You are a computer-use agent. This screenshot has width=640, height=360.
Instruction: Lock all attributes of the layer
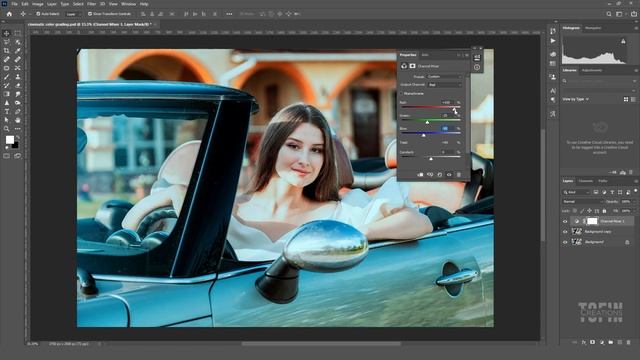[x=604, y=211]
